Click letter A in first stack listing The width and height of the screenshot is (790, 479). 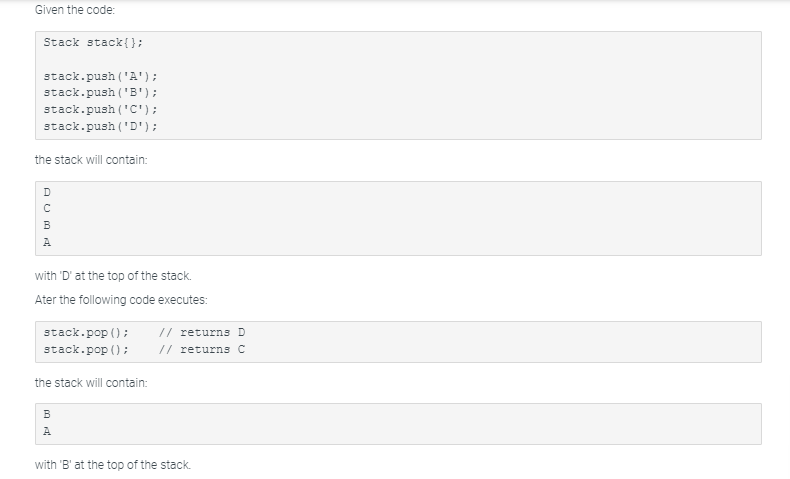(46, 242)
